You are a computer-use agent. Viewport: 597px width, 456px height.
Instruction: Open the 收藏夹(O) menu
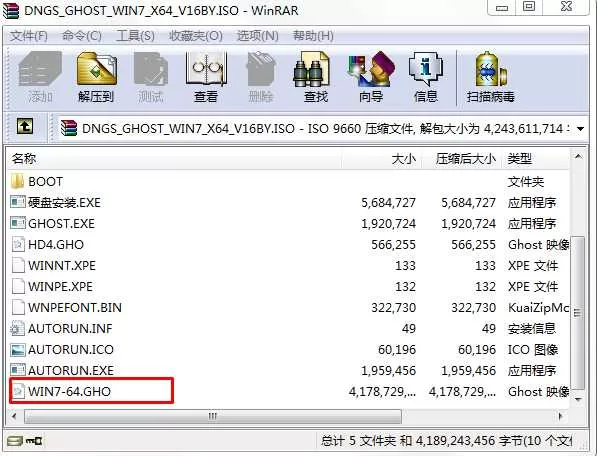tap(196, 36)
